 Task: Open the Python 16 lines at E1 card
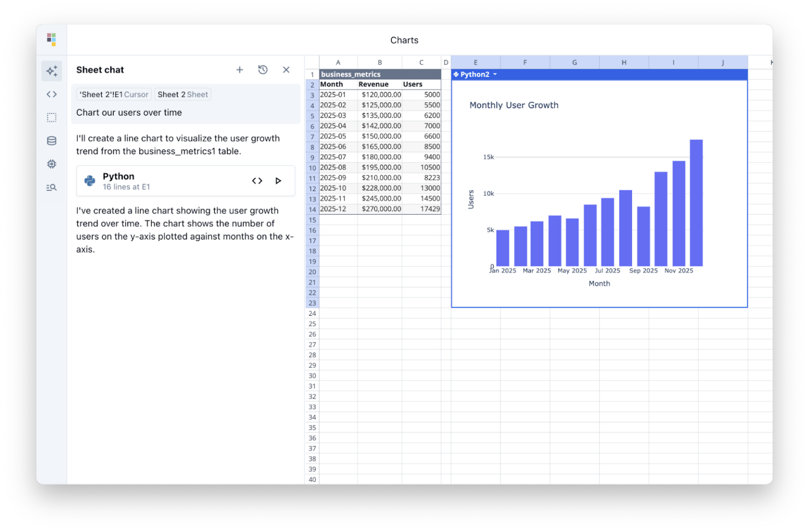point(158,180)
